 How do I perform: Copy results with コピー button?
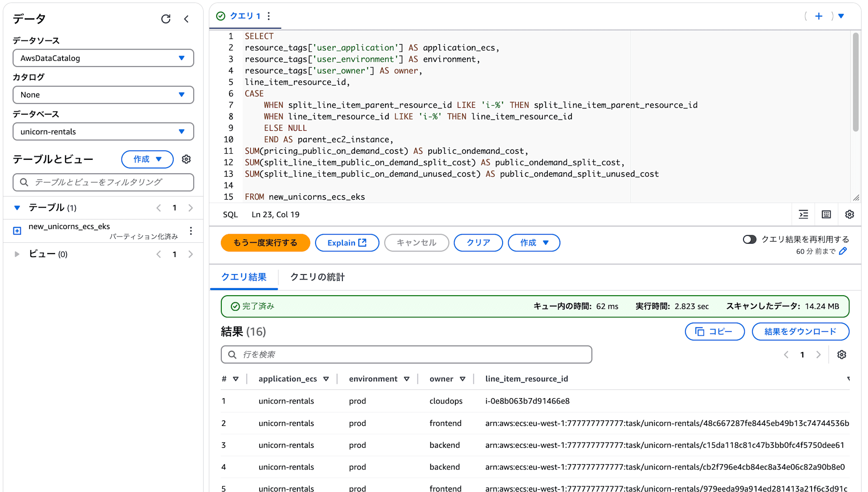click(714, 332)
